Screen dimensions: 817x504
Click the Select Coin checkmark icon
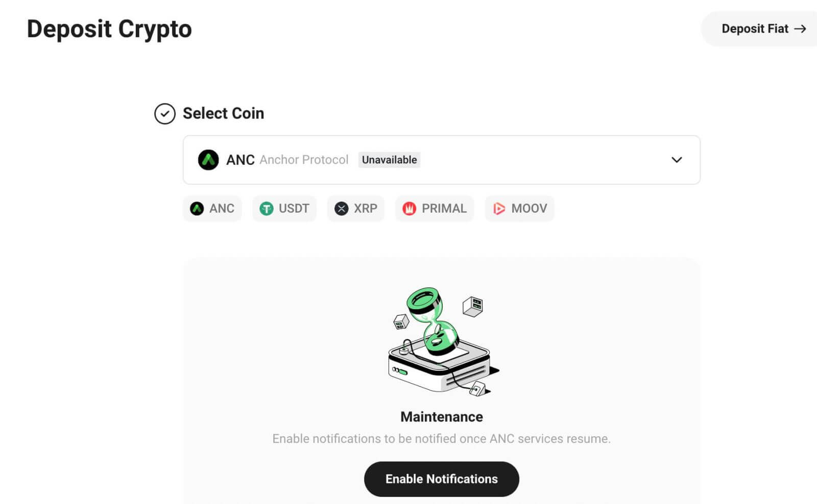click(164, 114)
